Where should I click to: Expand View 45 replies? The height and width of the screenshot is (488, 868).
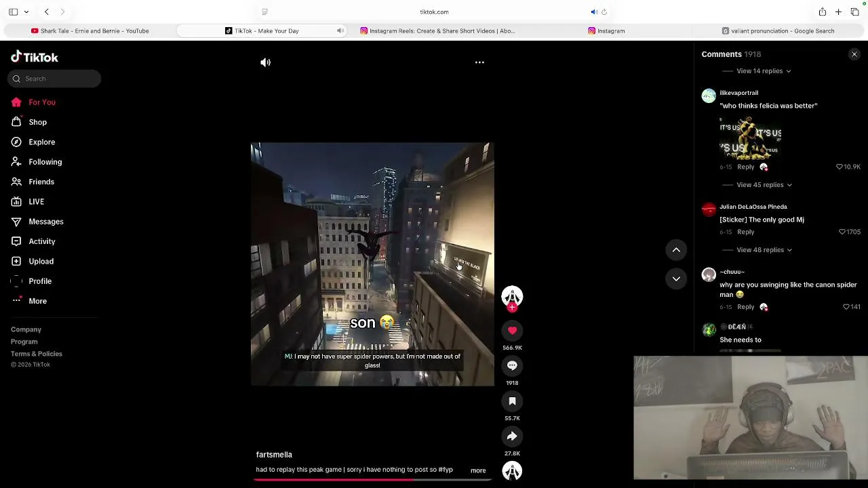pos(764,185)
